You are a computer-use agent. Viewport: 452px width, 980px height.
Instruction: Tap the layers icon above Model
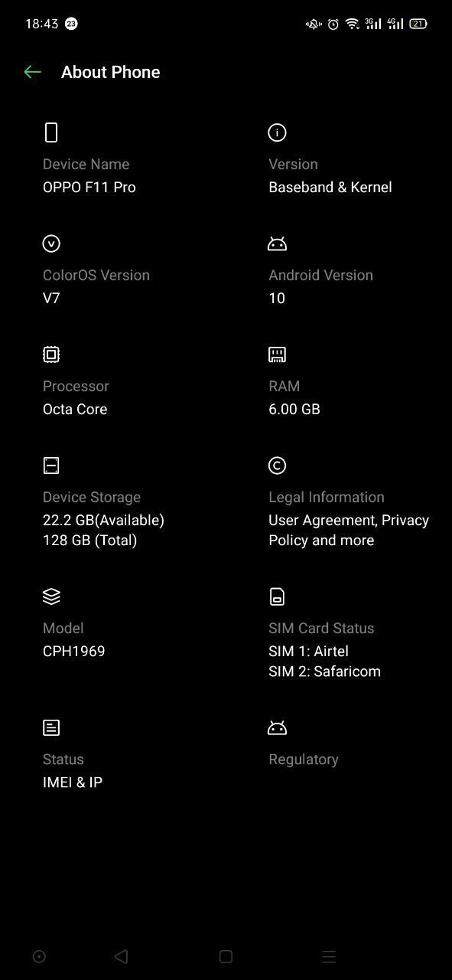pos(51,596)
